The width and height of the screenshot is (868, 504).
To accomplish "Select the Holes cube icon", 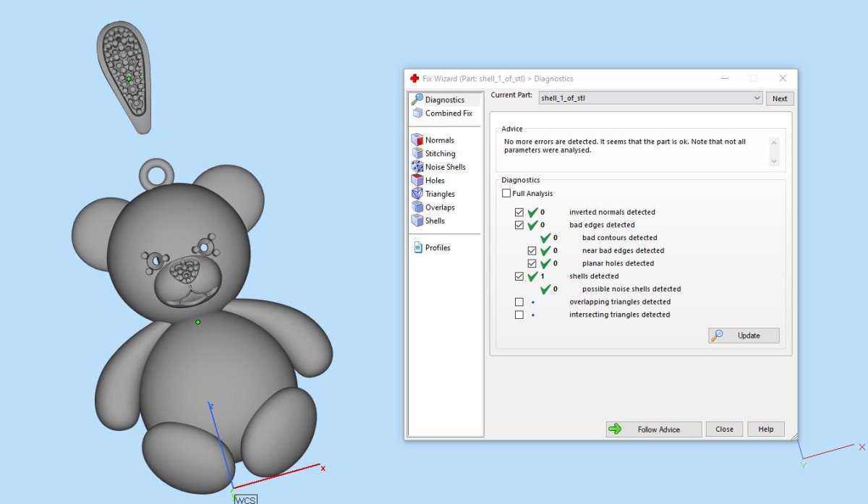I will point(417,180).
